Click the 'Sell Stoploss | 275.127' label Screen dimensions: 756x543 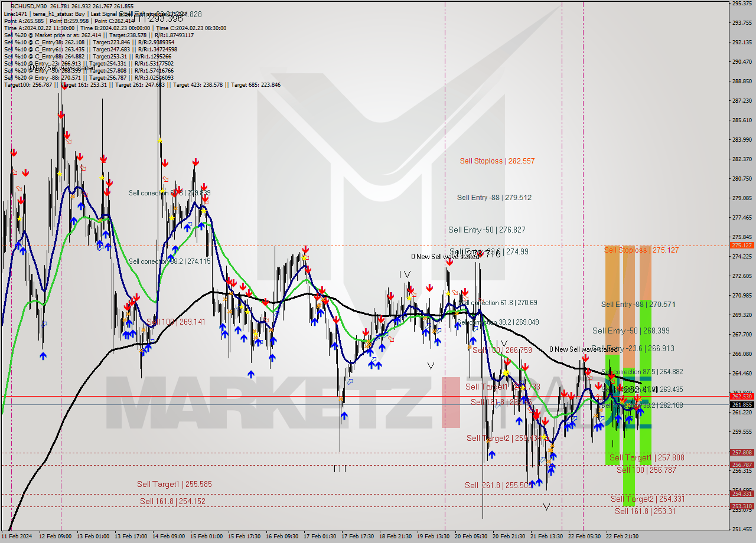coord(641,250)
